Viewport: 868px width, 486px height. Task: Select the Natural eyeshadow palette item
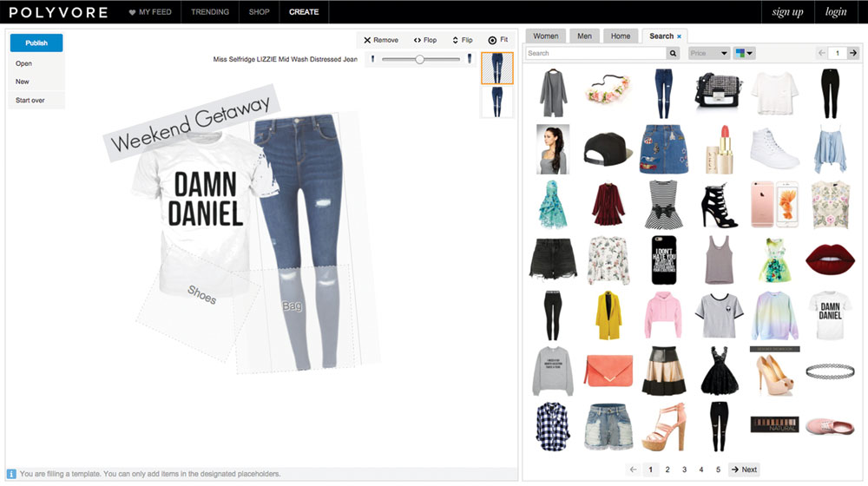click(775, 424)
